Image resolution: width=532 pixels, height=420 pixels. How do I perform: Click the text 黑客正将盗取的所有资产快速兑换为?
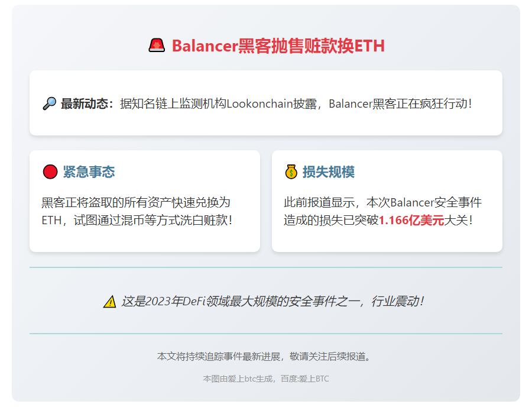coord(136,202)
